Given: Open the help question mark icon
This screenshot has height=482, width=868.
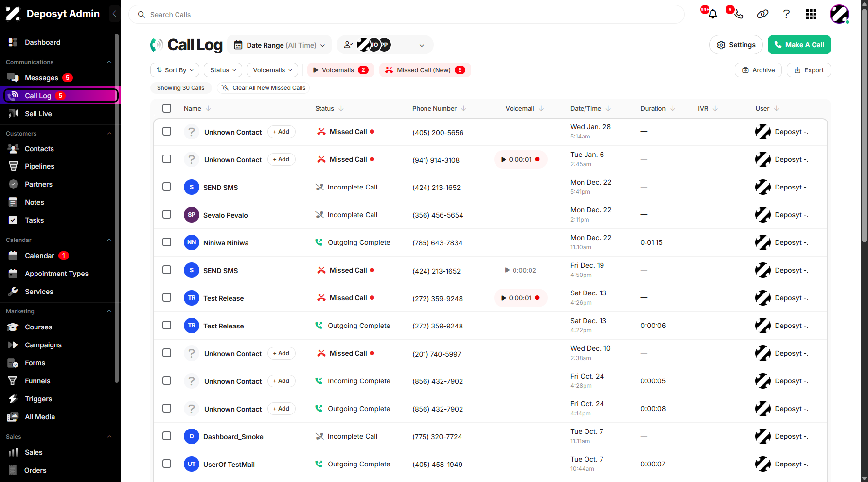Looking at the screenshot, I should pos(786,14).
